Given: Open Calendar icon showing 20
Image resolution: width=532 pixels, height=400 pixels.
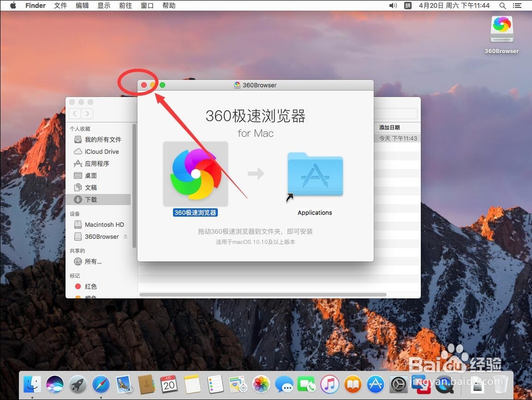Looking at the screenshot, I should (x=169, y=385).
